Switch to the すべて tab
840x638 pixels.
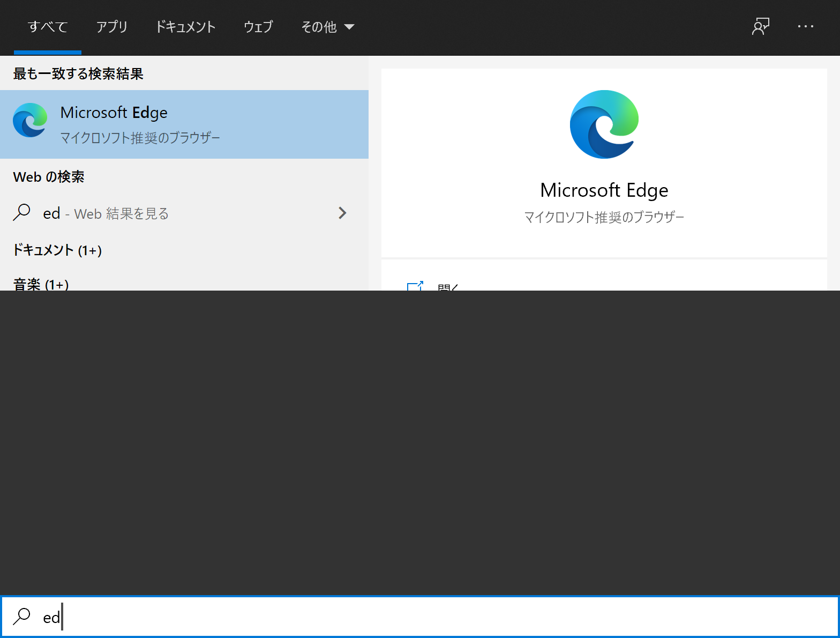(x=48, y=27)
